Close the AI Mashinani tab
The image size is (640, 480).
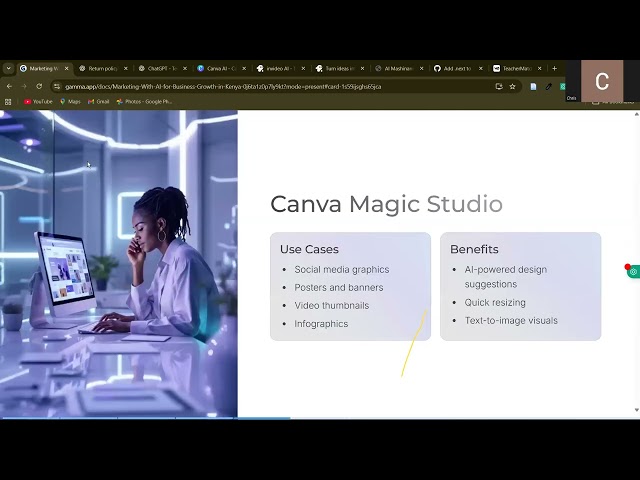pyautogui.click(x=422, y=69)
